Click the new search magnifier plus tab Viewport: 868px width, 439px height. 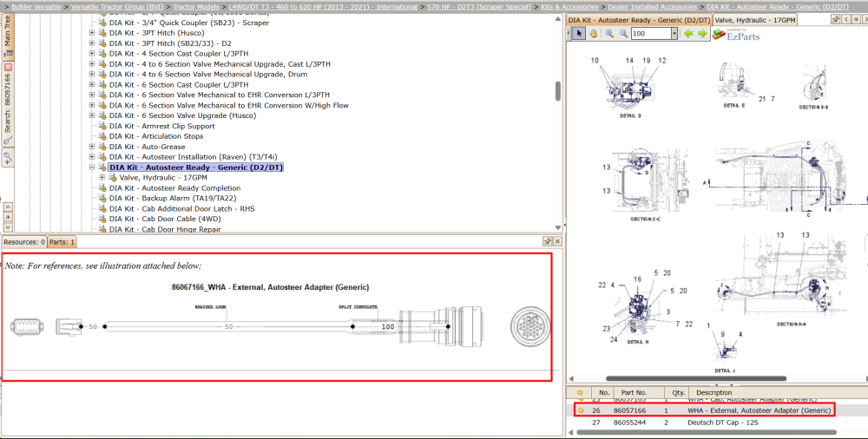[8, 159]
